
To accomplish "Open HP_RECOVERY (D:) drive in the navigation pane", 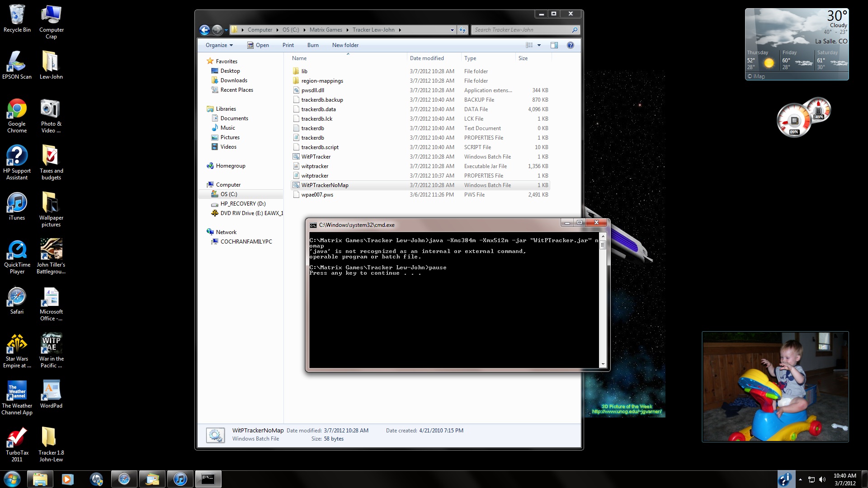I will click(x=243, y=204).
